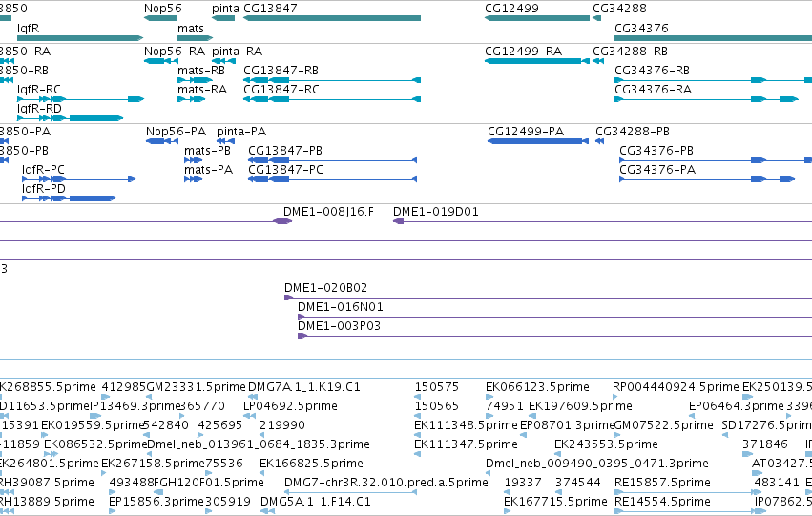Click the IqfR gene feature
812x516 pixels.
80,38
